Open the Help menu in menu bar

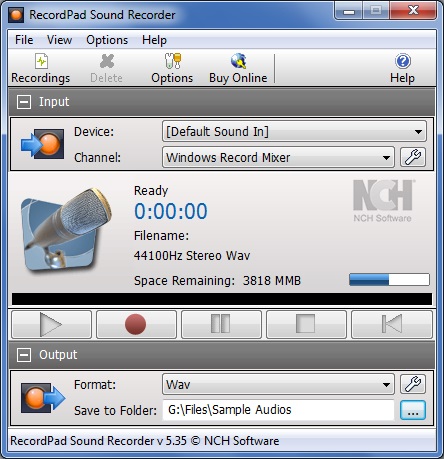(154, 40)
